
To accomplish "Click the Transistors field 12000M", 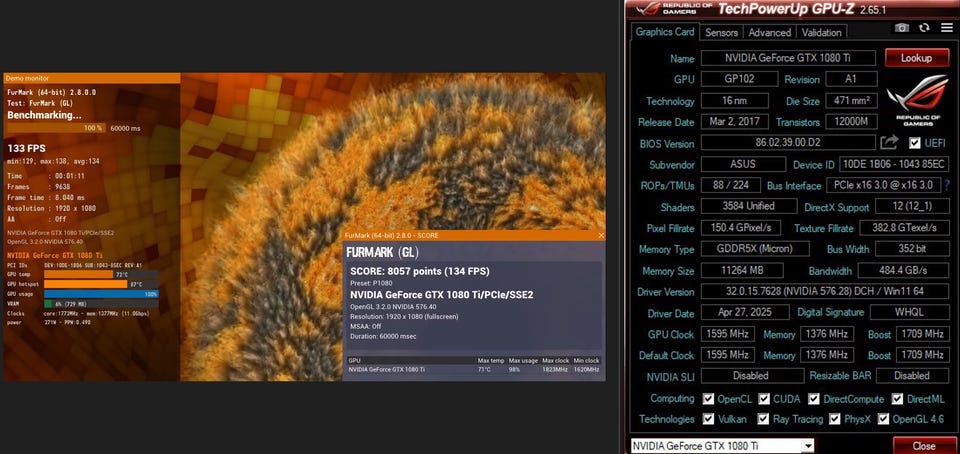I will point(851,122).
